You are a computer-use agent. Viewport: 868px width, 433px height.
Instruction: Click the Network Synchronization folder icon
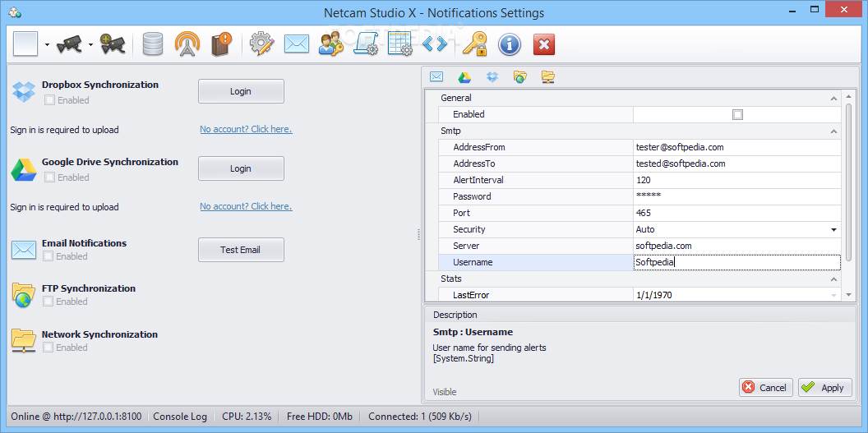(24, 341)
